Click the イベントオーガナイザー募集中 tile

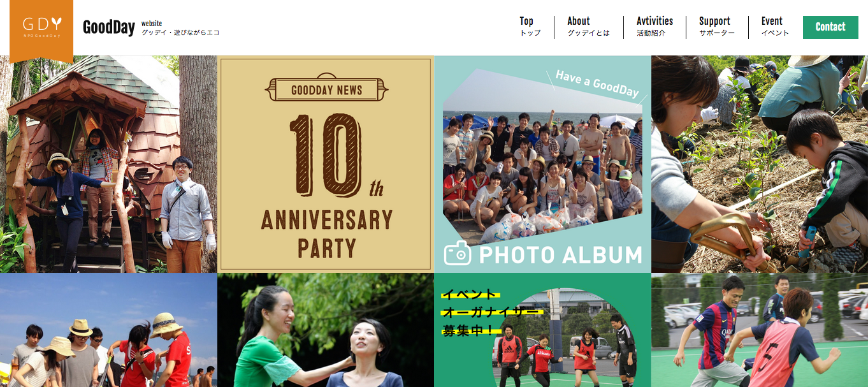tap(543, 330)
